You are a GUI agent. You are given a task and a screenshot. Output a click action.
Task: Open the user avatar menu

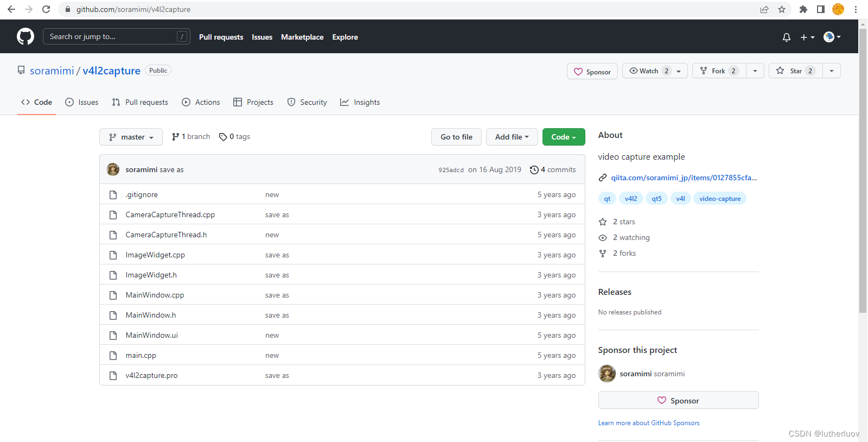[832, 37]
